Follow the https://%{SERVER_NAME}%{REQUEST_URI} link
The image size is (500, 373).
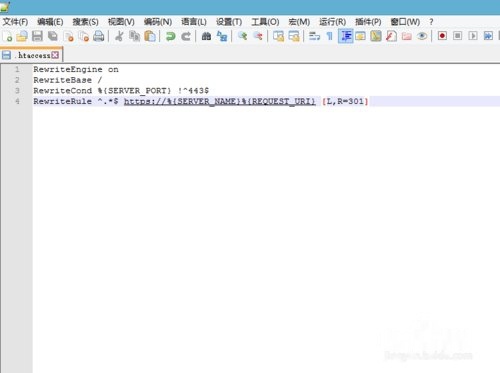click(220, 101)
